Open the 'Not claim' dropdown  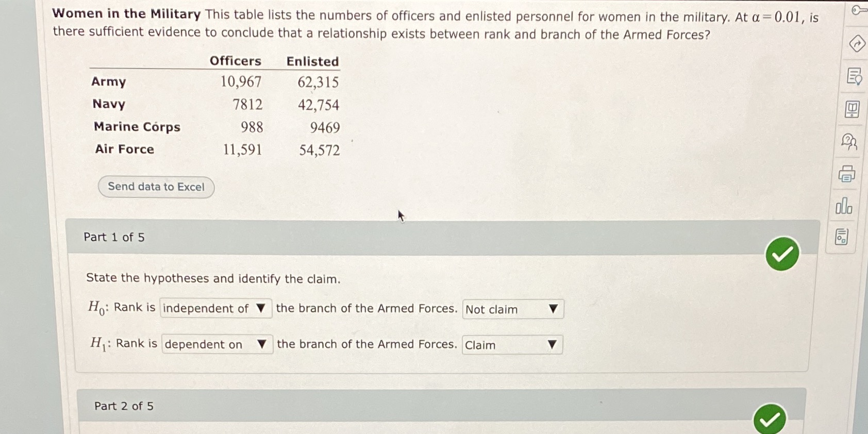pos(512,309)
